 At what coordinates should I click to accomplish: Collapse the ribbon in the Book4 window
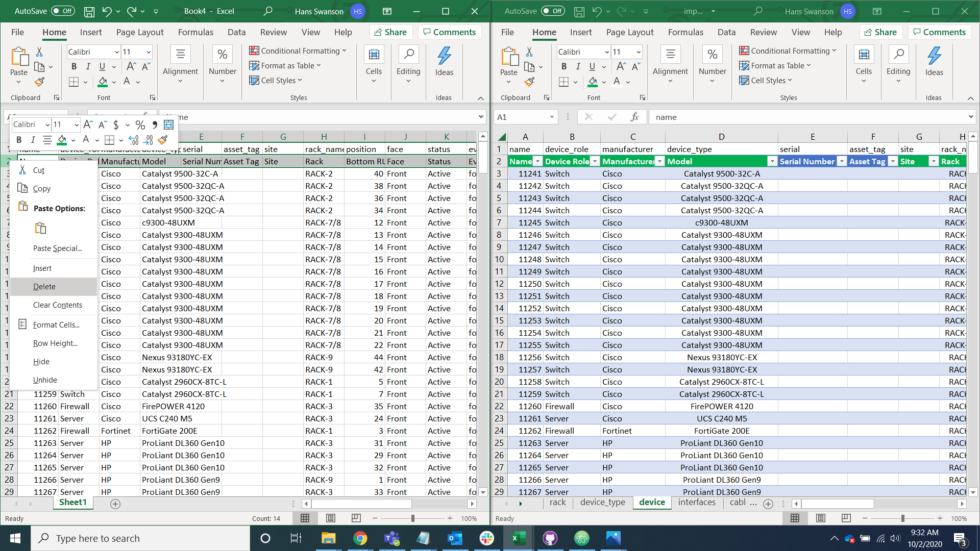tap(481, 98)
